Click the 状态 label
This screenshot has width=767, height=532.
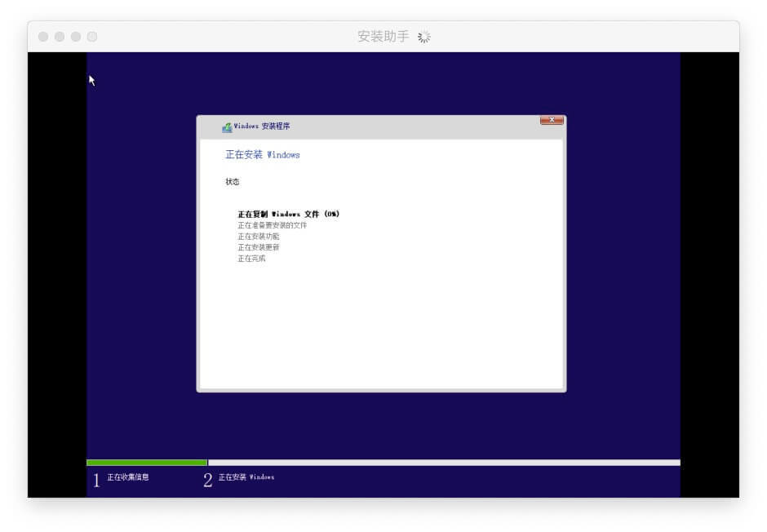233,182
